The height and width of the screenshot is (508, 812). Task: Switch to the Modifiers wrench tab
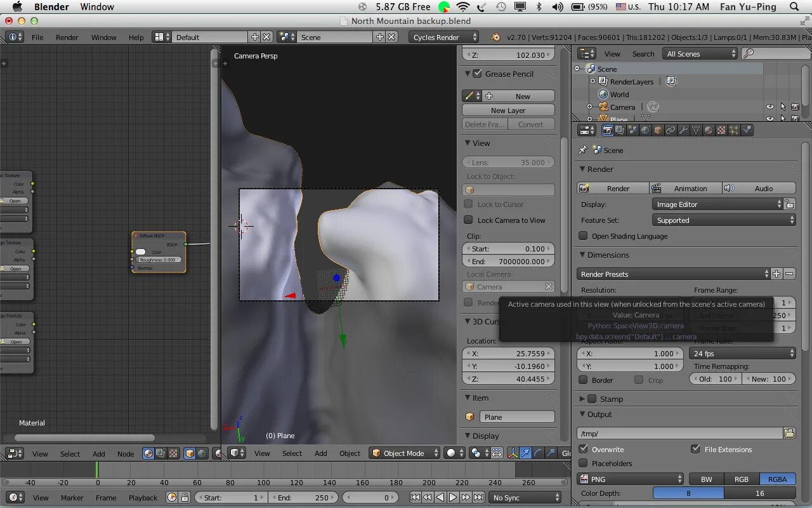point(683,130)
